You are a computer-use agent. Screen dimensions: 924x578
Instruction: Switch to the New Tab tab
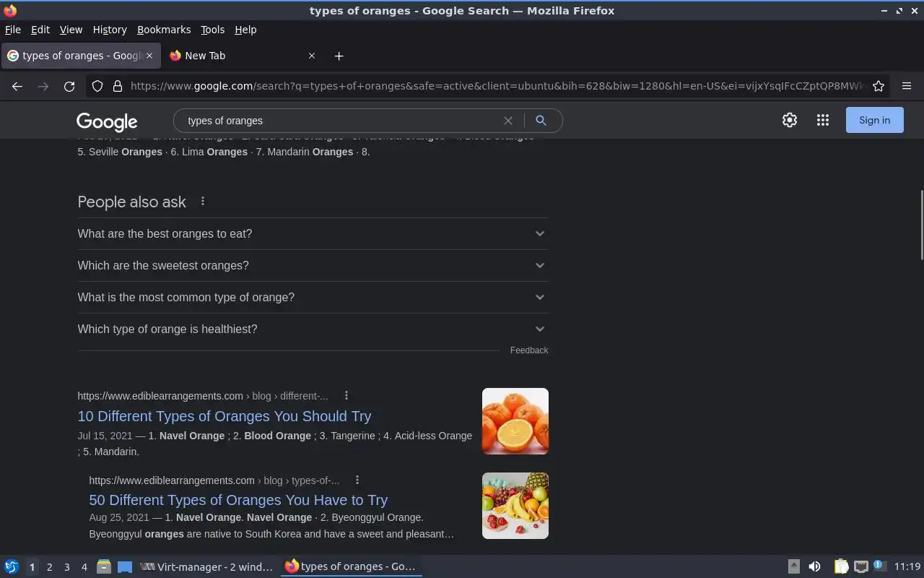[x=243, y=56]
